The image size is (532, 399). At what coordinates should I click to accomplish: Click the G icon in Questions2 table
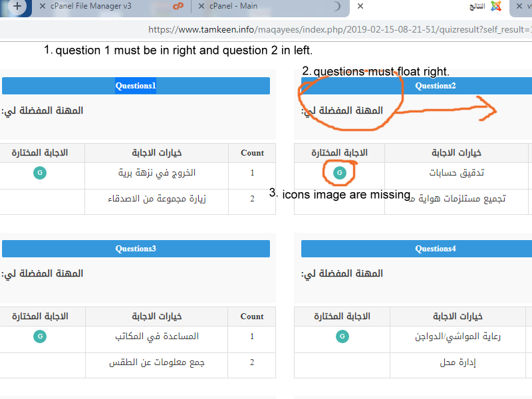click(x=340, y=173)
